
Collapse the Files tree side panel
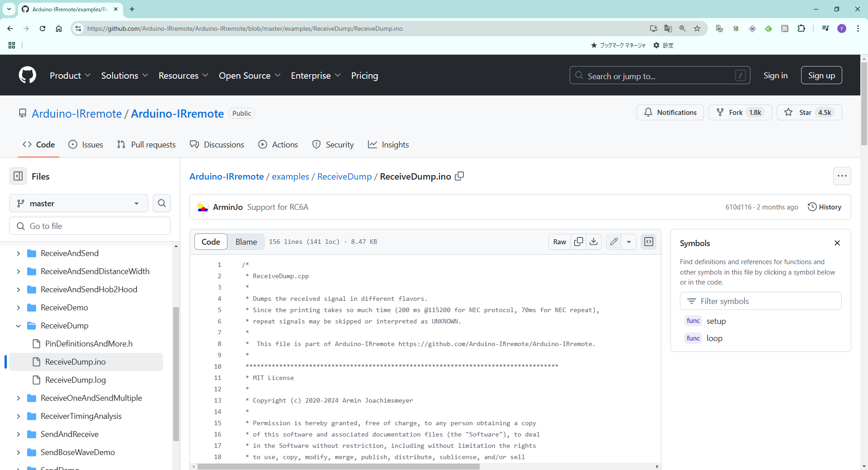coord(18,176)
